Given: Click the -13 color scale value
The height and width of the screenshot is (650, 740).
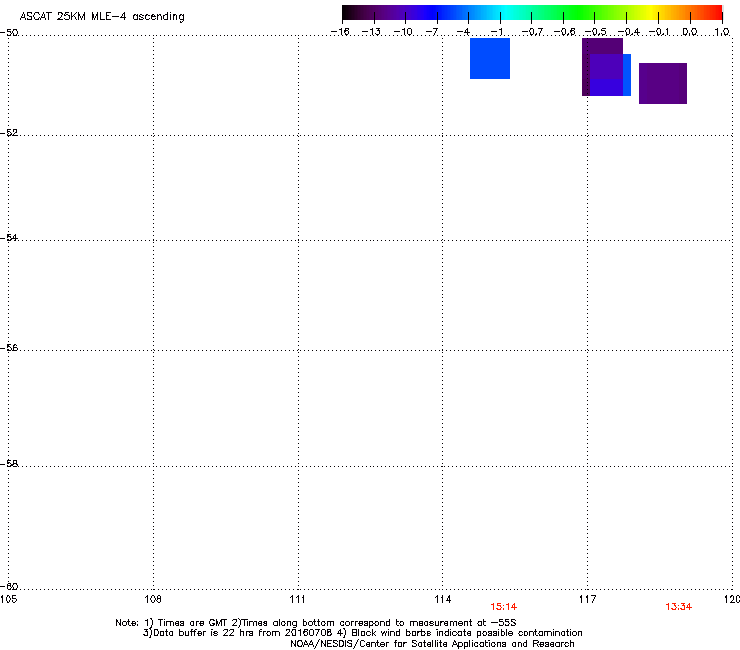Looking at the screenshot, I should pos(371,32).
